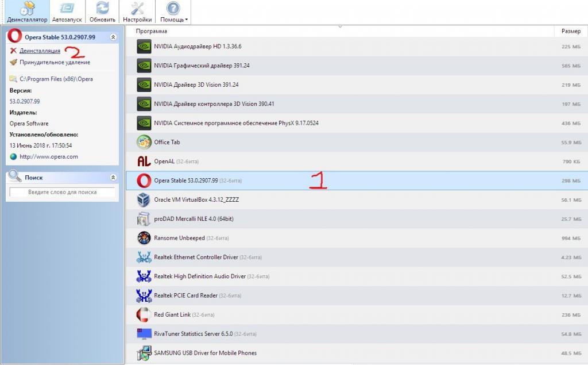588x365 pixels.
Task: Select the OpenAL (32-бита) entry
Action: click(x=357, y=162)
